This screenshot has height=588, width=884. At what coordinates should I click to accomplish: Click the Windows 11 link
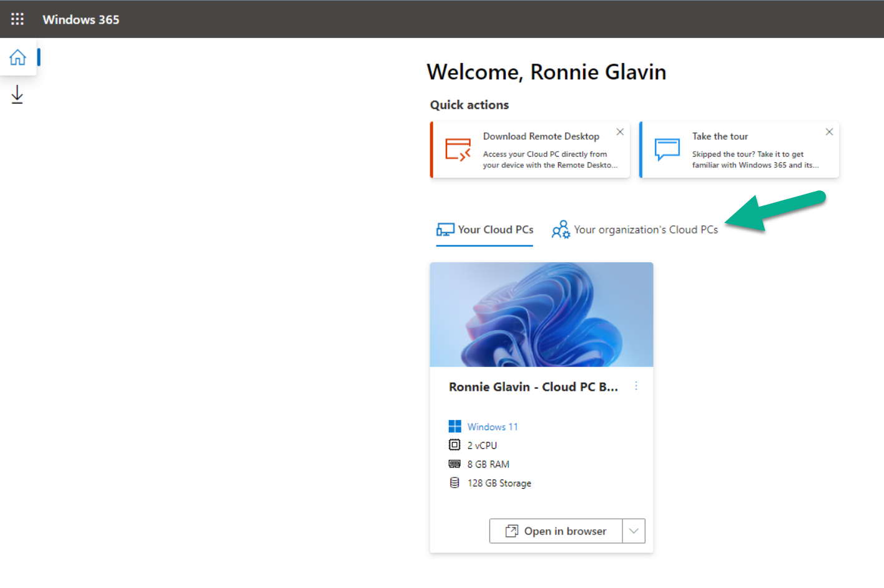pos(493,427)
